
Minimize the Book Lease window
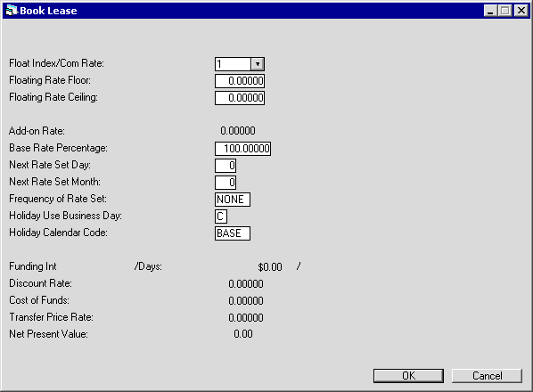(x=490, y=11)
